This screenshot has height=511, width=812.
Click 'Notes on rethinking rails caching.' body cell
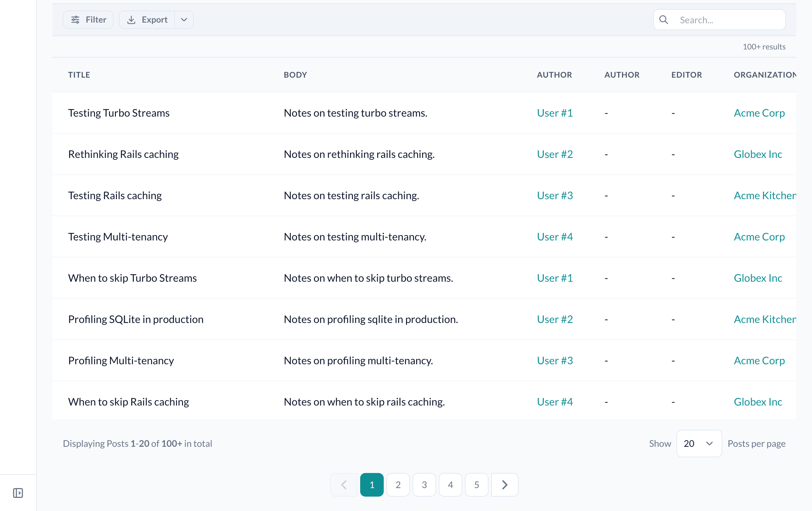[359, 154]
